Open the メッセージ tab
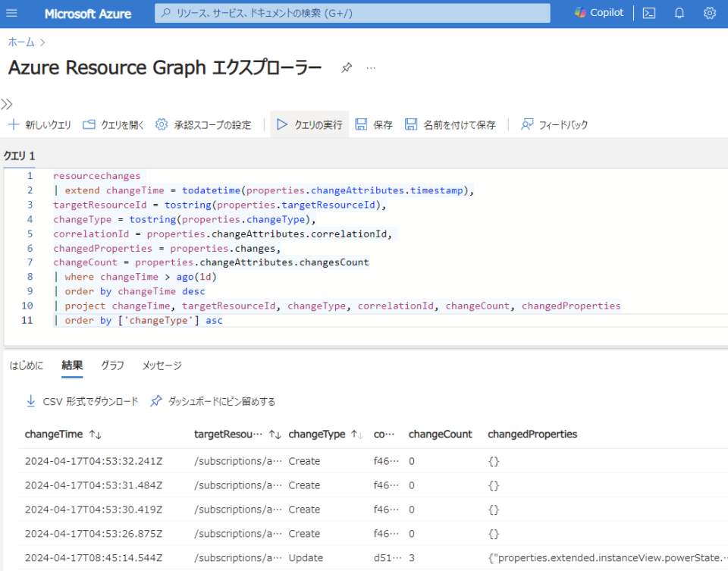The width and height of the screenshot is (728, 571). click(x=161, y=366)
